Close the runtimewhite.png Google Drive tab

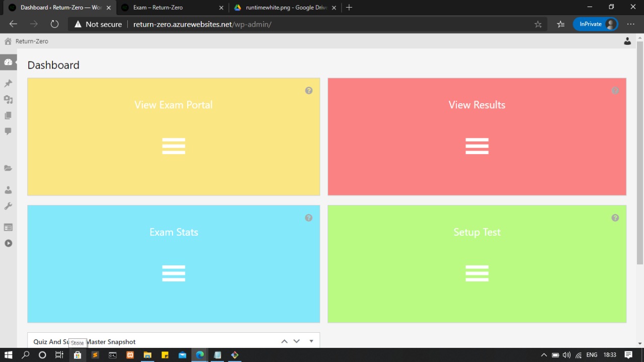[x=334, y=8]
